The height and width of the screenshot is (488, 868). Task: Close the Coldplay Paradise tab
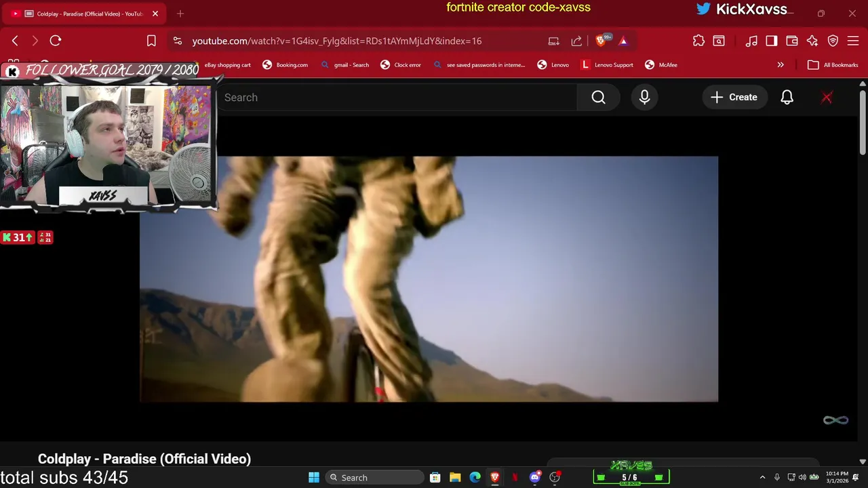pos(155,14)
